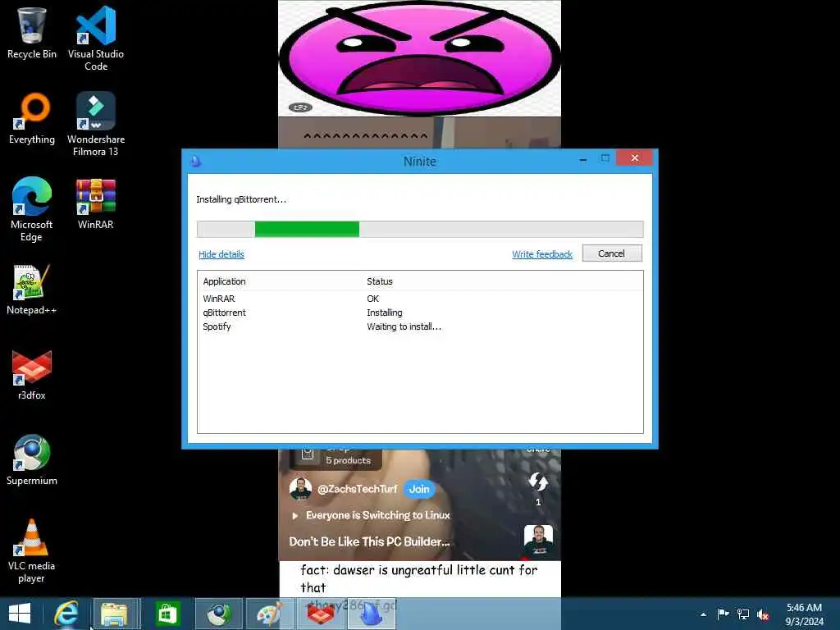Click the Status column header
The width and height of the screenshot is (840, 630).
pyautogui.click(x=380, y=281)
